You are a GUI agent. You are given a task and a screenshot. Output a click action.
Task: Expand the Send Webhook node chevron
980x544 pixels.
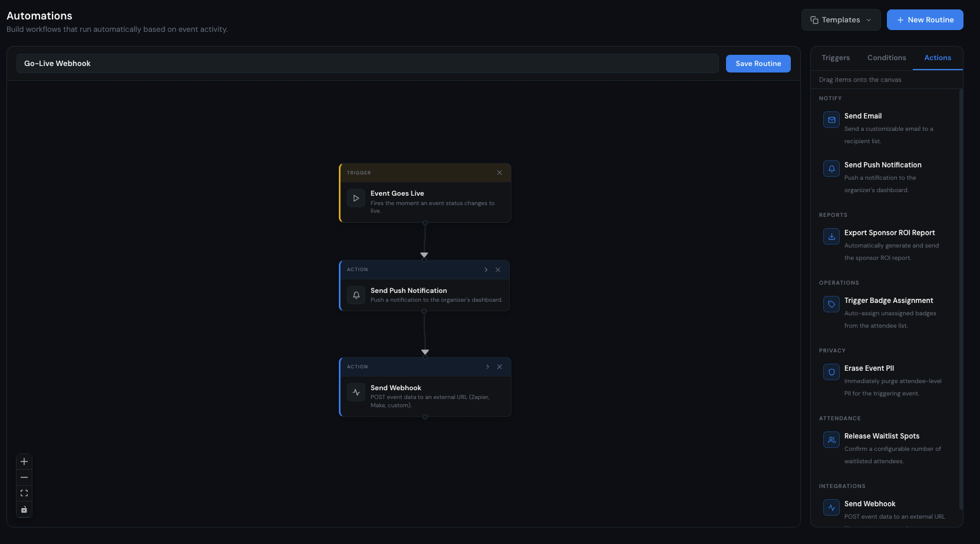[x=488, y=367]
